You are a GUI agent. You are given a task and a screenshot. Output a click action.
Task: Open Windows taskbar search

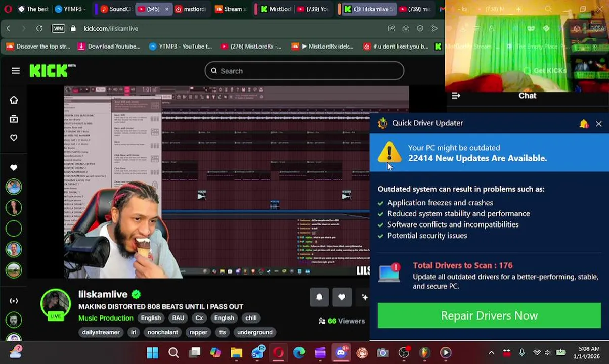tap(173, 352)
